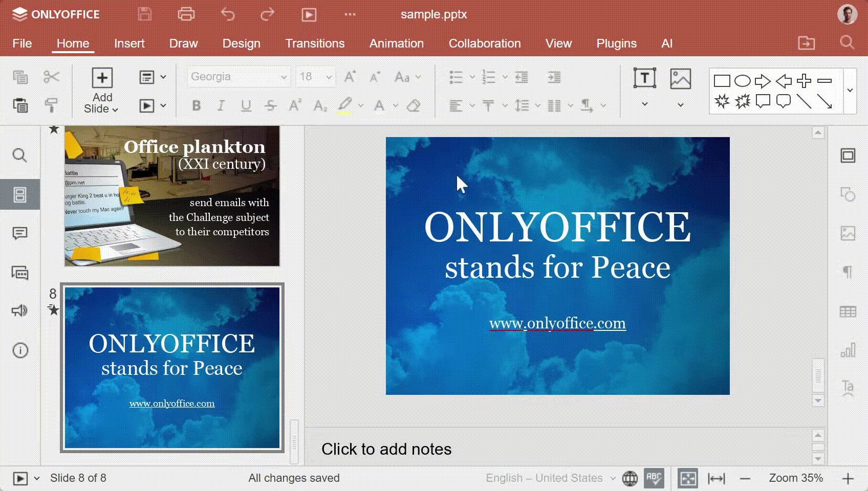
Task: Switch to the Transitions tab
Action: pos(315,43)
